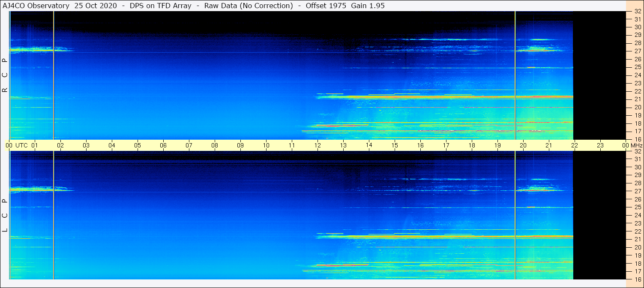
Task: Select hour 04 on the UTC axis
Action: (x=112, y=145)
